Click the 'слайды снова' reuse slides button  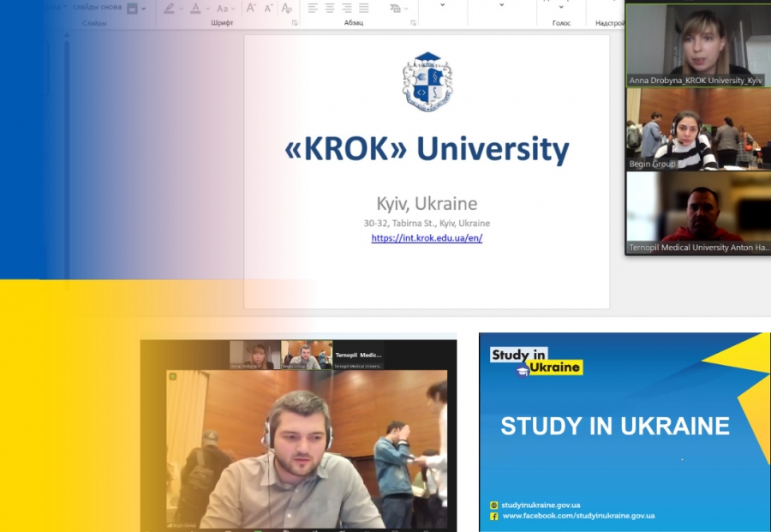point(98,7)
